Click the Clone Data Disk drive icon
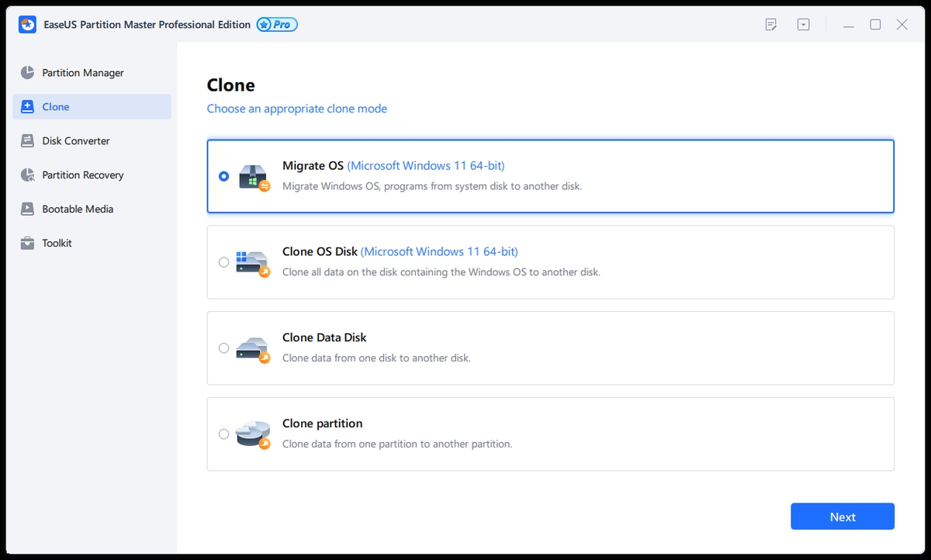 pyautogui.click(x=253, y=348)
